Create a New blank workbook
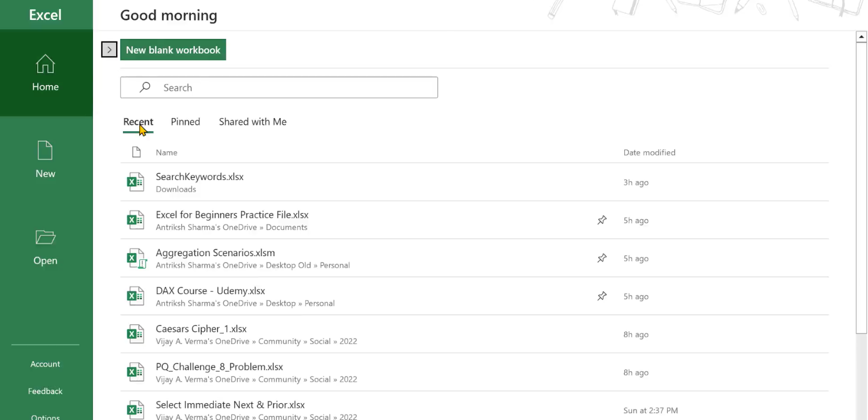This screenshot has height=420, width=868. tap(173, 50)
